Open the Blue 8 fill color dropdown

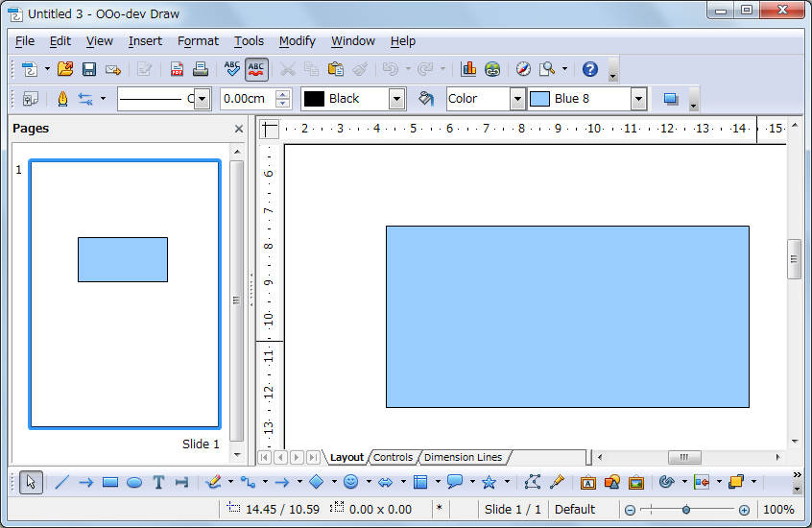639,99
